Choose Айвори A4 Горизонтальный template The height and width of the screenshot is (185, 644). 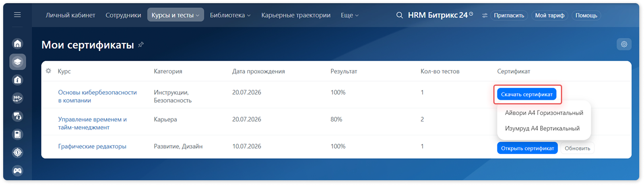[544, 113]
